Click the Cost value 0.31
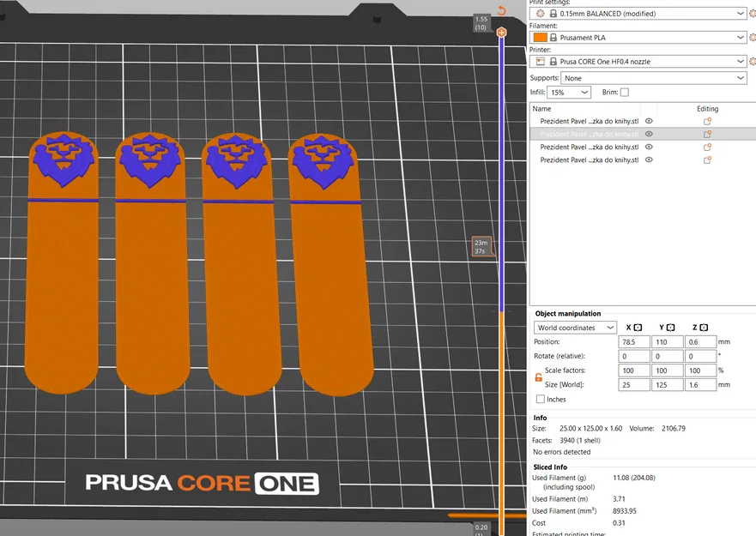Image resolution: width=756 pixels, height=536 pixels. click(x=619, y=523)
